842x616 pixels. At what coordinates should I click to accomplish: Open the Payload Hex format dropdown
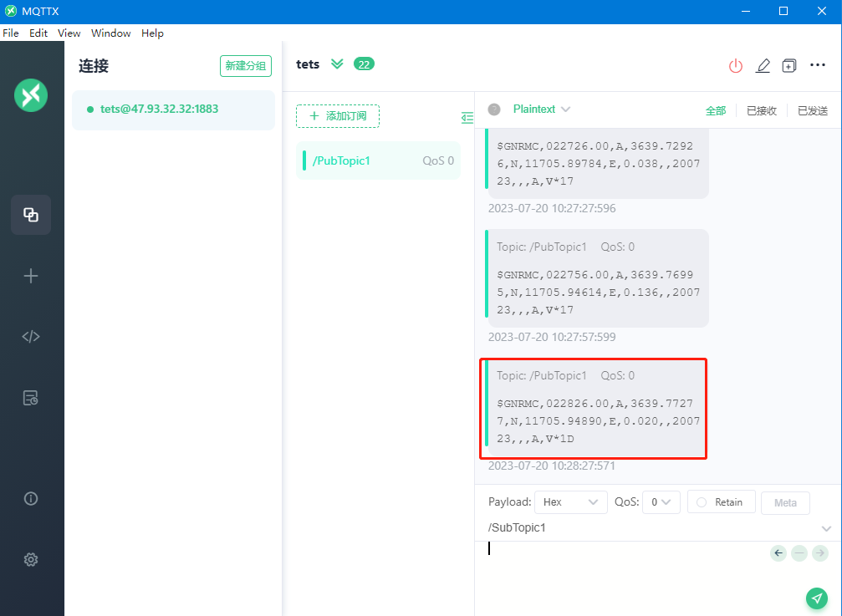click(x=571, y=502)
